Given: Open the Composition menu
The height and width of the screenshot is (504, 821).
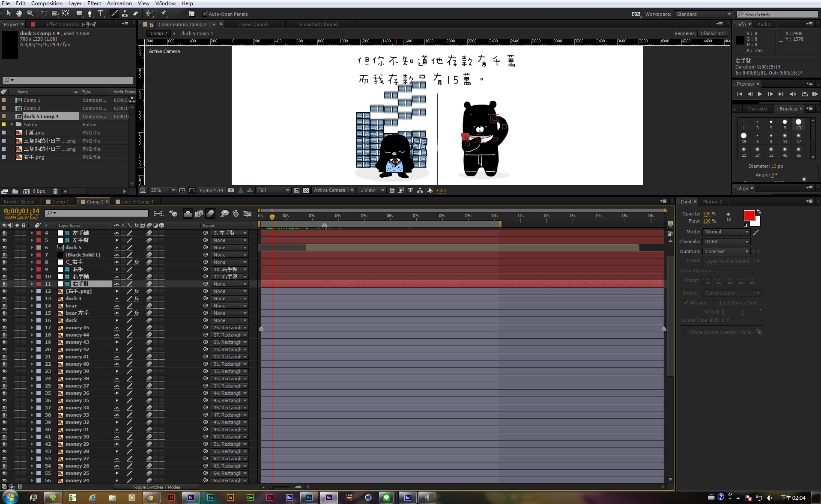Looking at the screenshot, I should 47,3.
